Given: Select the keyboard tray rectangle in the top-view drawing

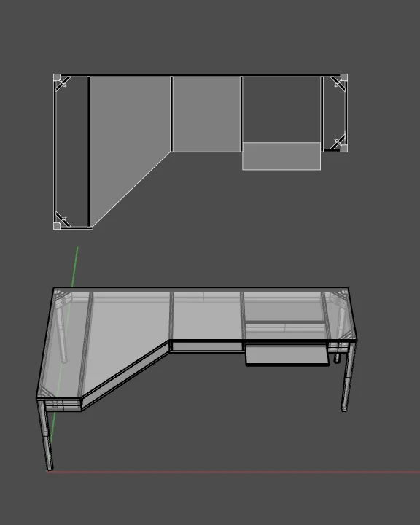Looking at the screenshot, I should pos(281,156).
